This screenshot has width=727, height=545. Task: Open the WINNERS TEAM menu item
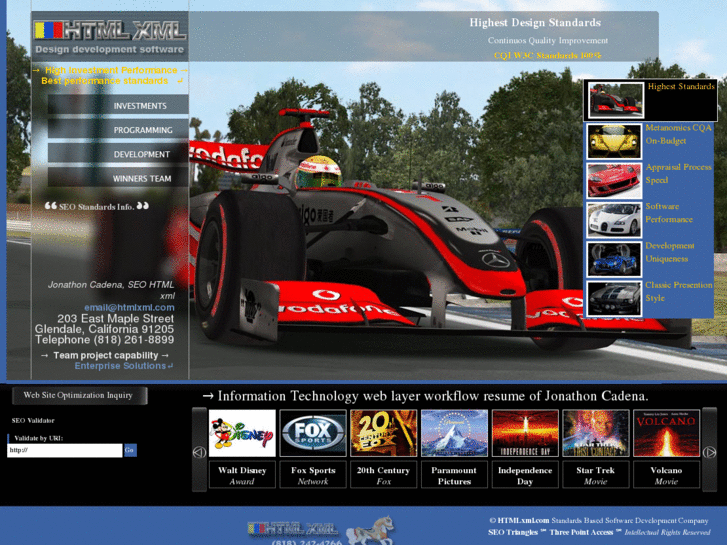118,178
